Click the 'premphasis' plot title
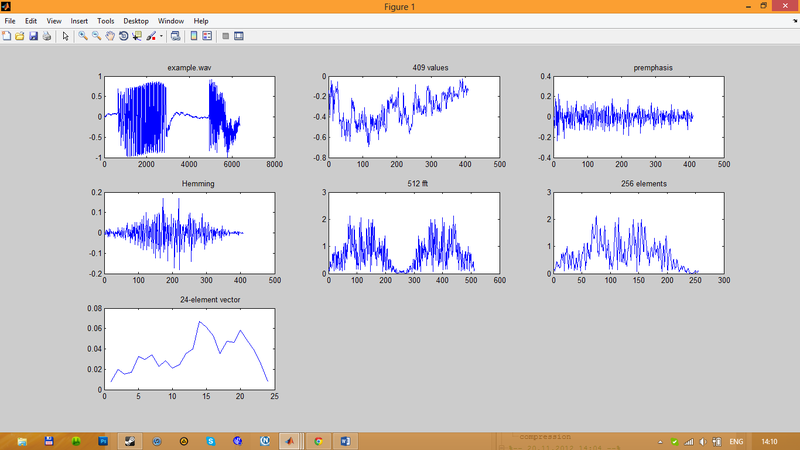 tap(653, 68)
